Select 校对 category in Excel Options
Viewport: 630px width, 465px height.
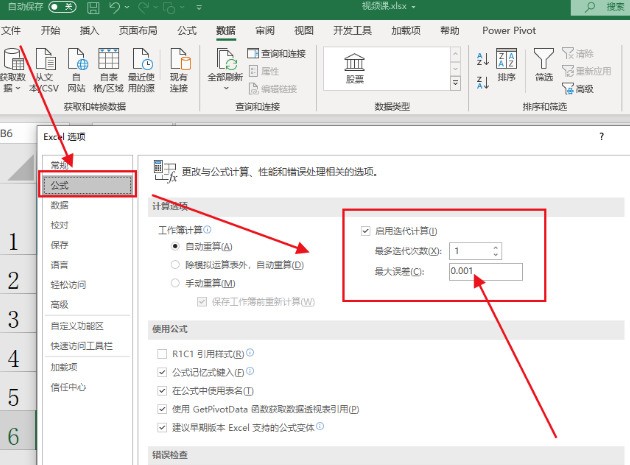(x=88, y=225)
